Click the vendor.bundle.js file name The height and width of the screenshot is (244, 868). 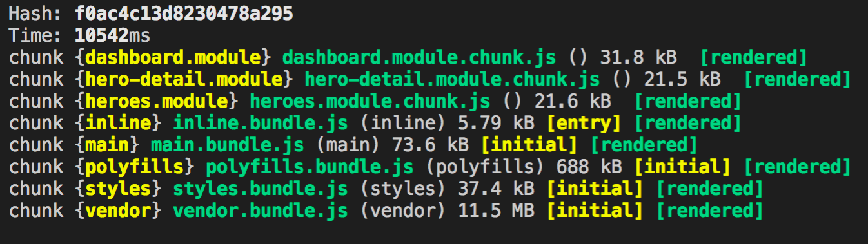261,211
